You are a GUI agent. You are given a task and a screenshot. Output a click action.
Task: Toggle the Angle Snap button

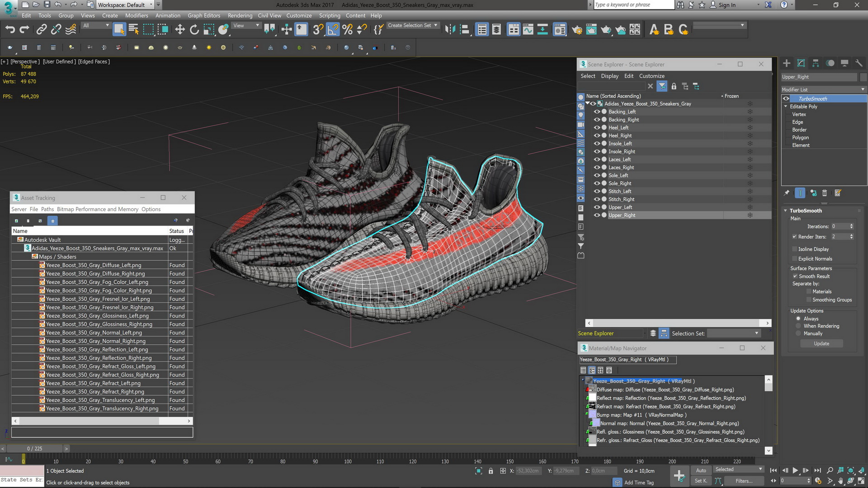pyautogui.click(x=333, y=30)
